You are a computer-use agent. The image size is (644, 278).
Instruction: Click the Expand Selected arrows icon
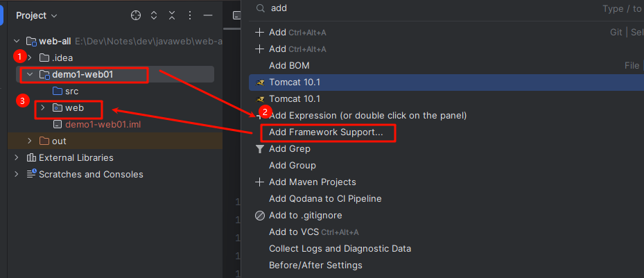click(154, 16)
